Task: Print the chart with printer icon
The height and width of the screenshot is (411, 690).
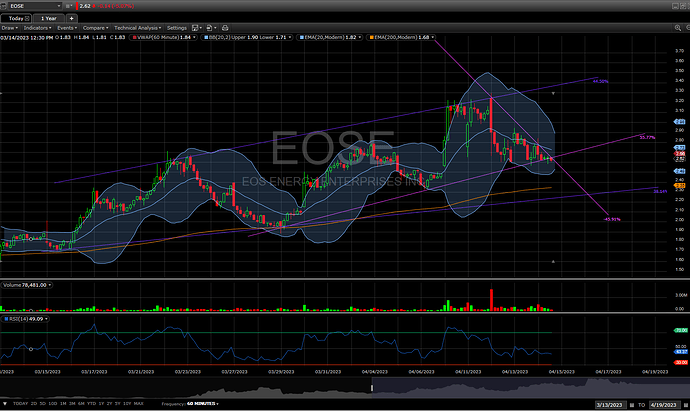Action: pos(225,28)
